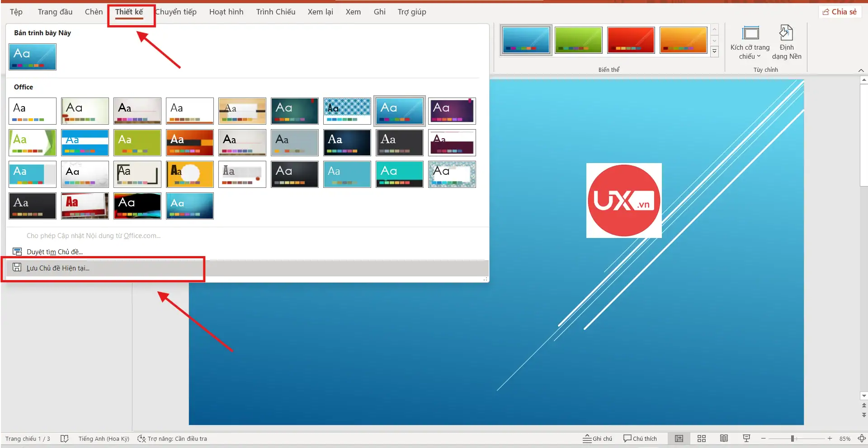Click Trợ năng accessibility check status

(x=172, y=439)
